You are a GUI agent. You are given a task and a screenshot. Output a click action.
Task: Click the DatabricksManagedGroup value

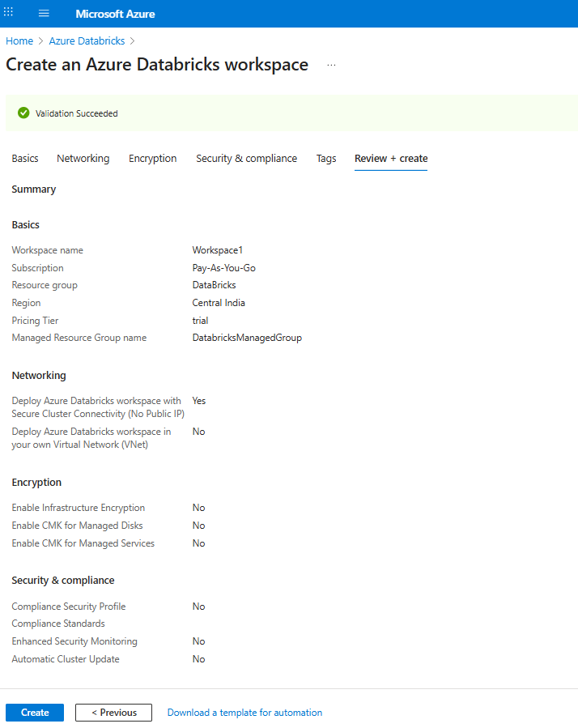coord(247,338)
